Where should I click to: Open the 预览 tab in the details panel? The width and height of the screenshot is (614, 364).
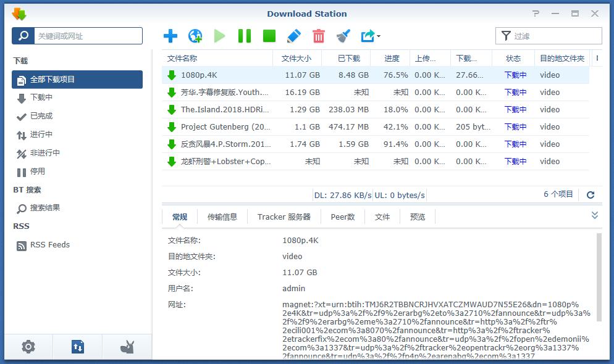click(418, 217)
